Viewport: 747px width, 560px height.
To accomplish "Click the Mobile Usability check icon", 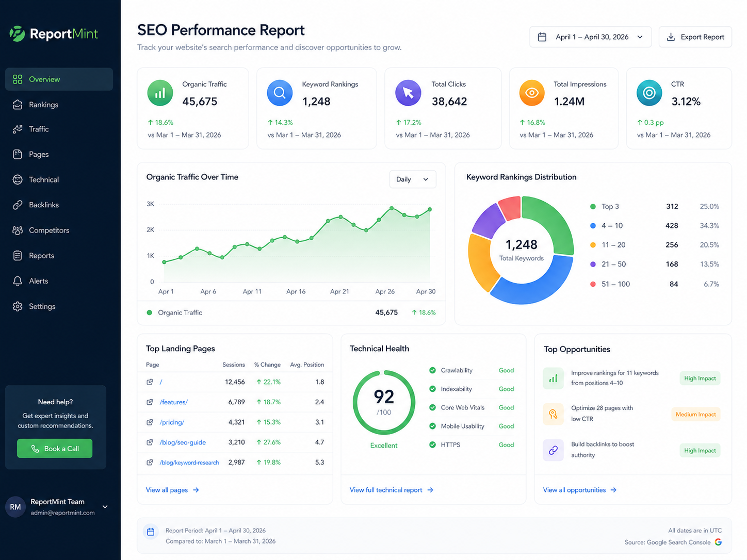I will [432, 426].
